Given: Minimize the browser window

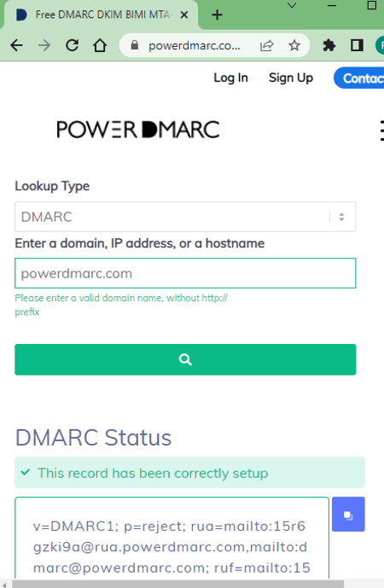Looking at the screenshot, I should point(331,5).
